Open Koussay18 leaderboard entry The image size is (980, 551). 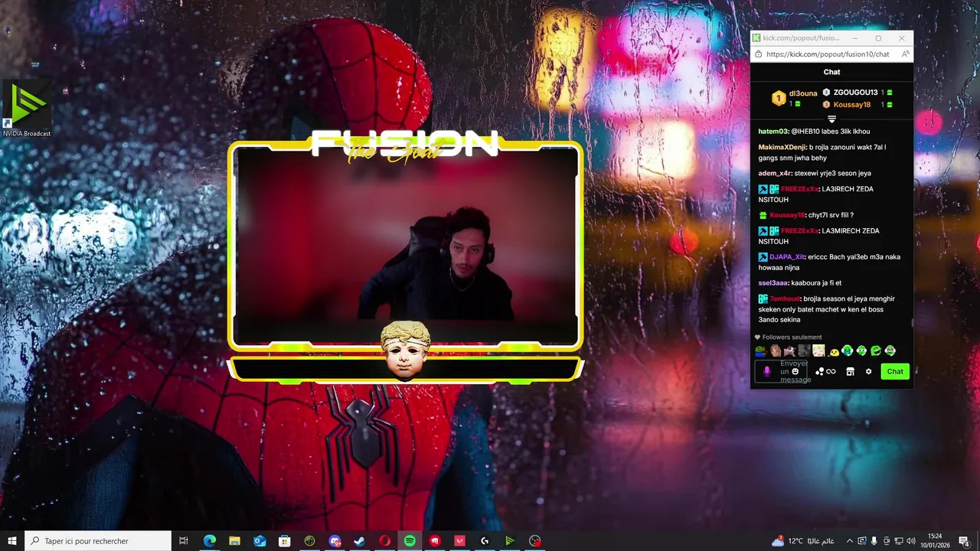tap(852, 105)
